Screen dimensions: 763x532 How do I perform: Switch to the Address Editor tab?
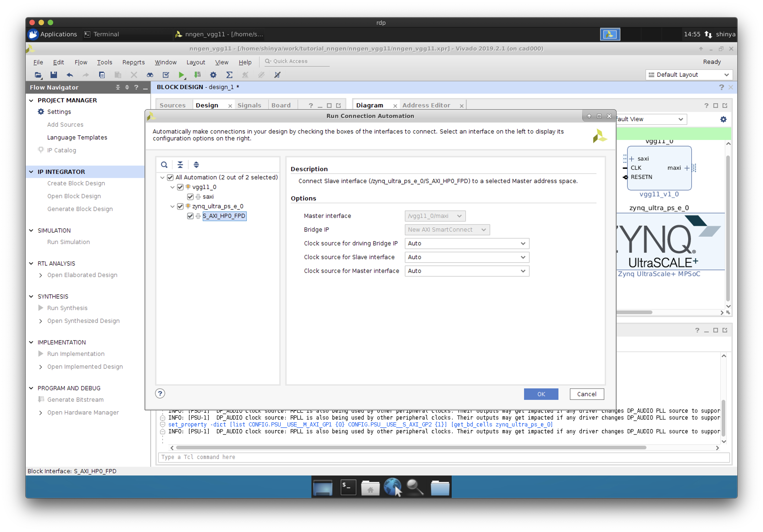[426, 105]
